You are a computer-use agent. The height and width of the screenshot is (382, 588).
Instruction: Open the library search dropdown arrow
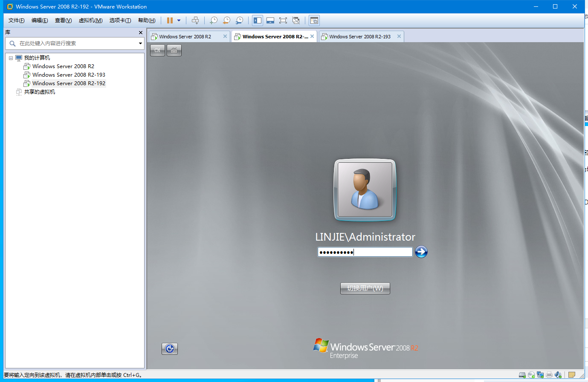(140, 43)
